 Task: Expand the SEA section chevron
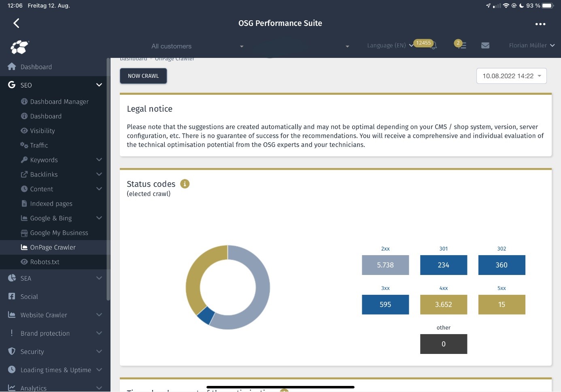(99, 278)
